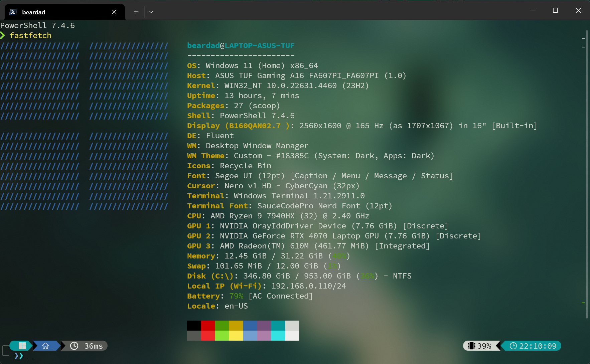Maximize the Windows Terminal window
The width and height of the screenshot is (590, 364).
[555, 10]
